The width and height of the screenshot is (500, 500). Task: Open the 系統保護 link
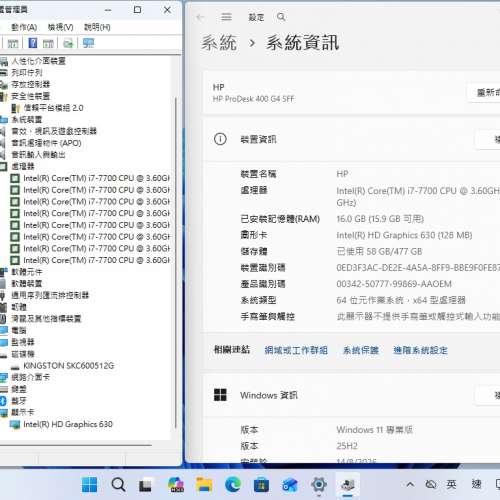361,350
